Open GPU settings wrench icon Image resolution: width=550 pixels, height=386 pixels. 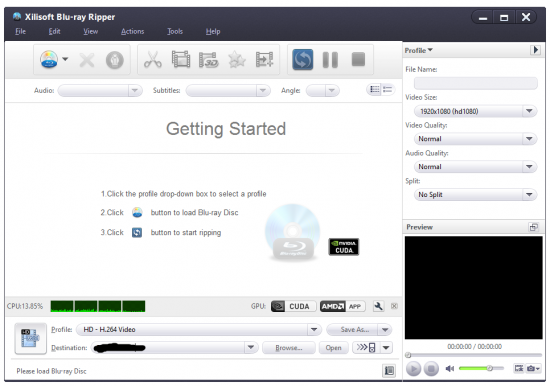(378, 306)
